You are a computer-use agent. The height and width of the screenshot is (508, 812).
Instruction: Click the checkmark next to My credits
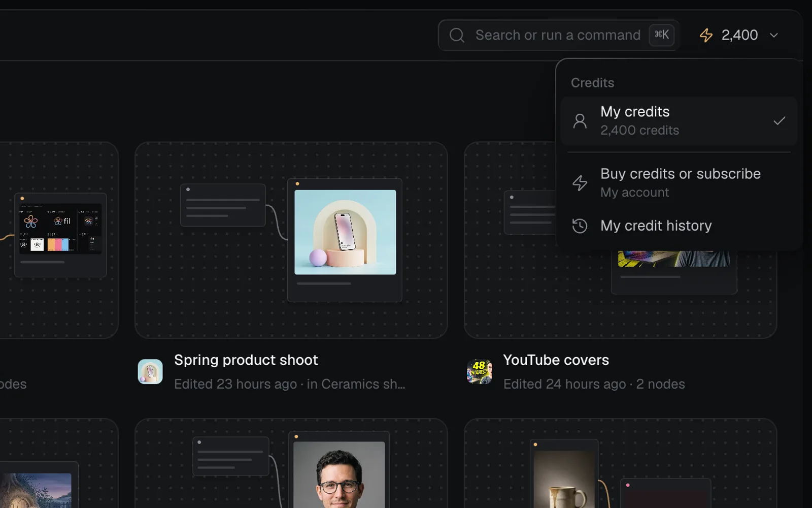[780, 121]
